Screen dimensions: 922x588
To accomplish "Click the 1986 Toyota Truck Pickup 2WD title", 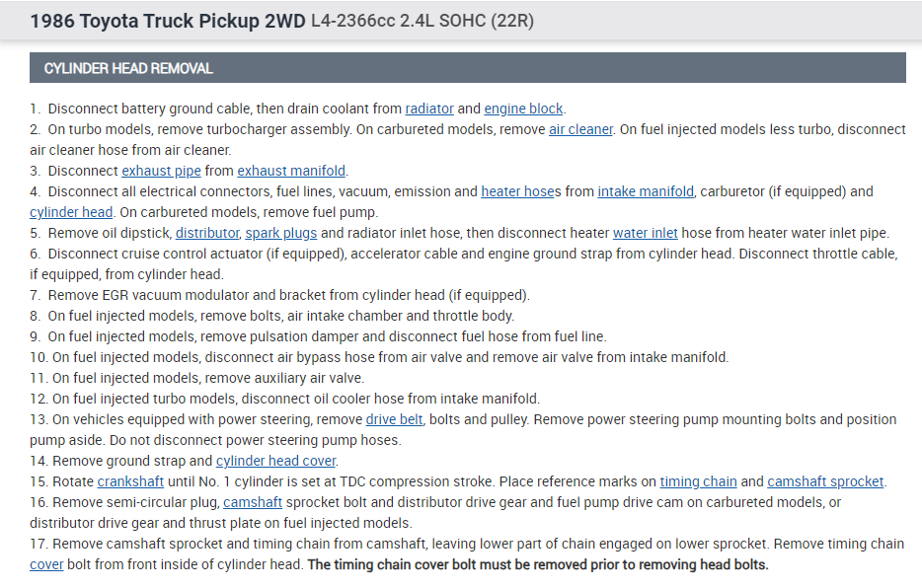I will [168, 21].
